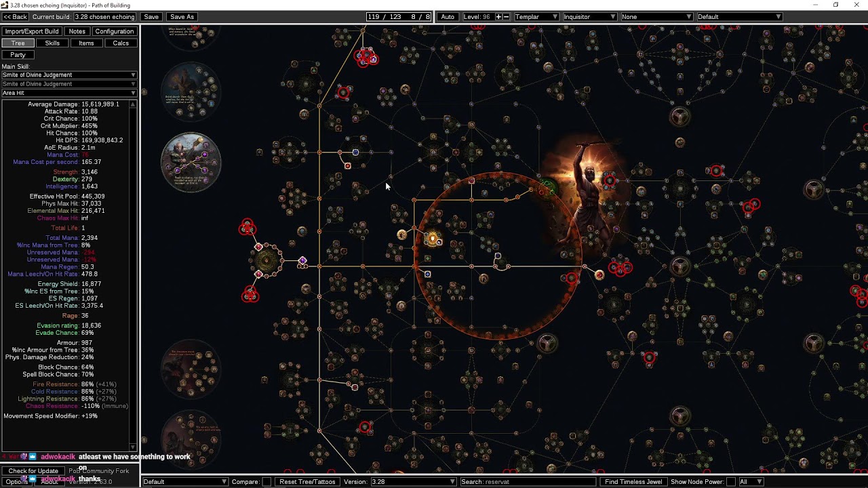Select the red gem node below blue square
This screenshot has width=868, height=488.
click(x=348, y=166)
